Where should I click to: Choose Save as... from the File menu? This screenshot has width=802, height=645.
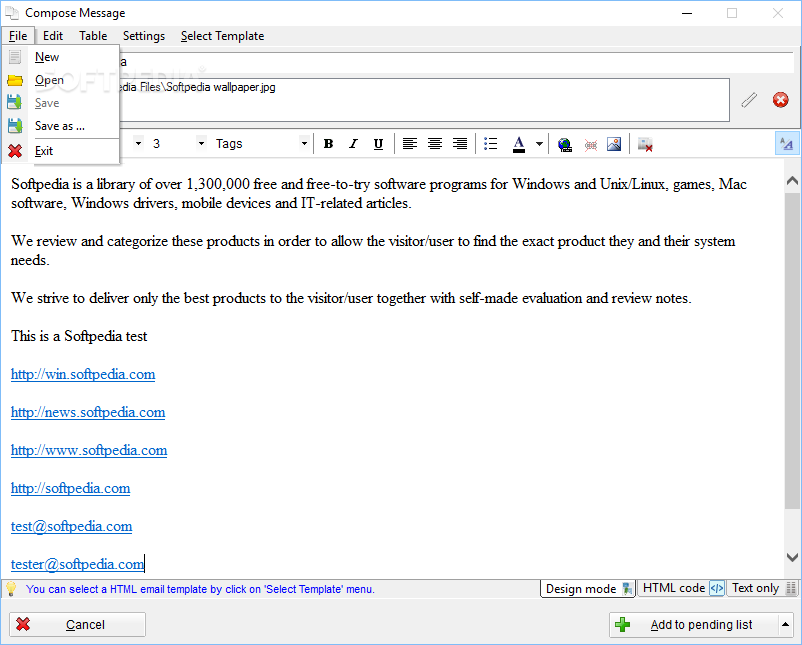point(60,126)
